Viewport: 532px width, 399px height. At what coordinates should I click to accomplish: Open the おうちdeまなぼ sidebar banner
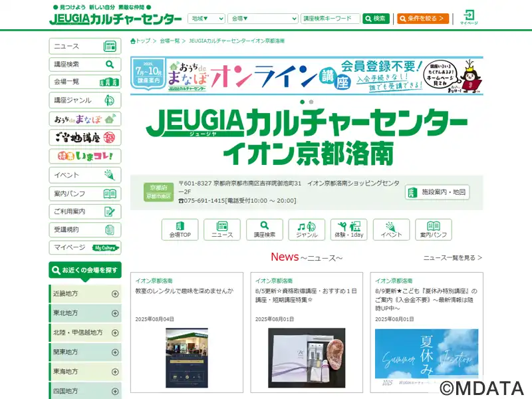[85, 119]
